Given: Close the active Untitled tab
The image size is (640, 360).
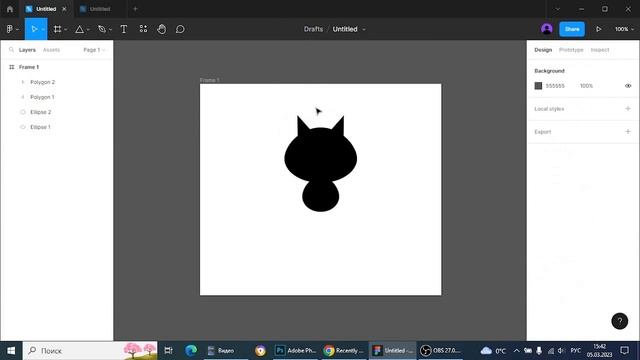Looking at the screenshot, I should click(64, 9).
